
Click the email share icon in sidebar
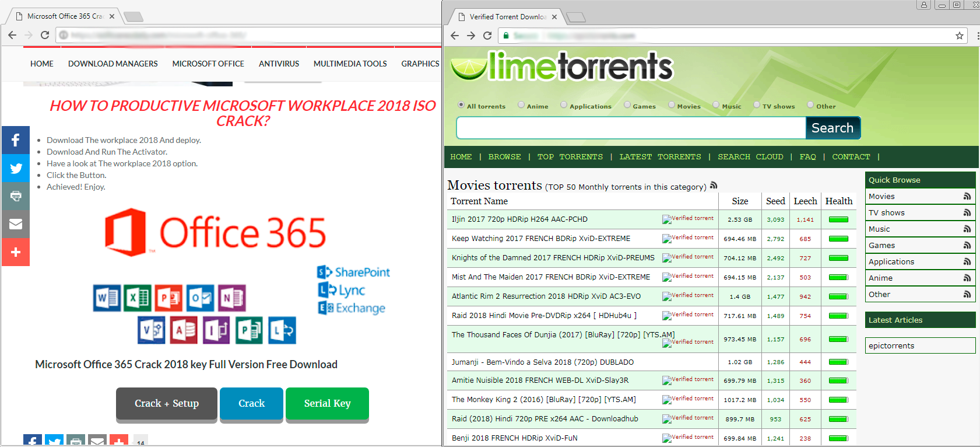tap(16, 224)
